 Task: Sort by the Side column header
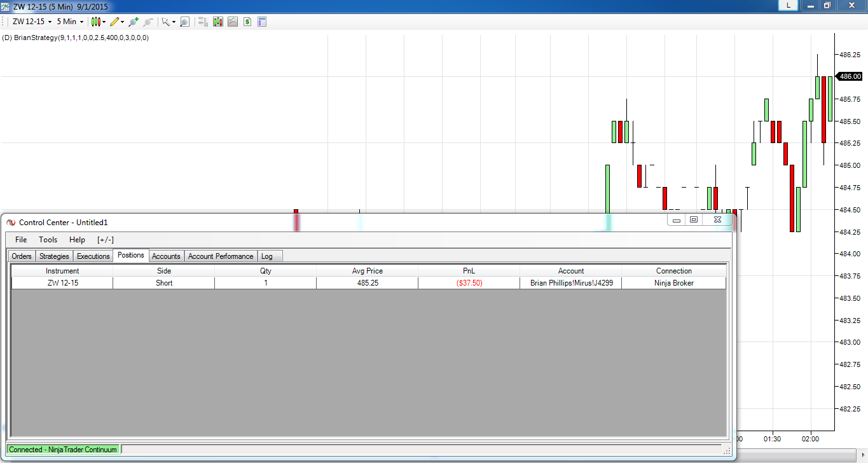(x=164, y=271)
